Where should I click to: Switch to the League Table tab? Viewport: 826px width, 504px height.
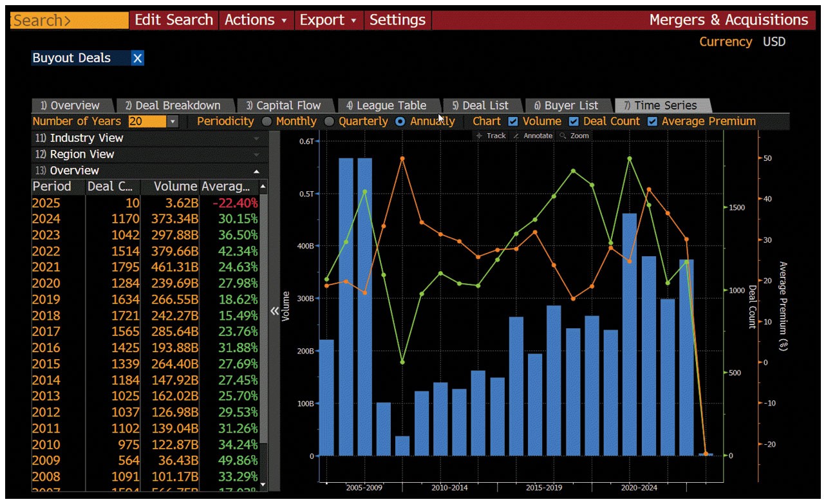[389, 105]
